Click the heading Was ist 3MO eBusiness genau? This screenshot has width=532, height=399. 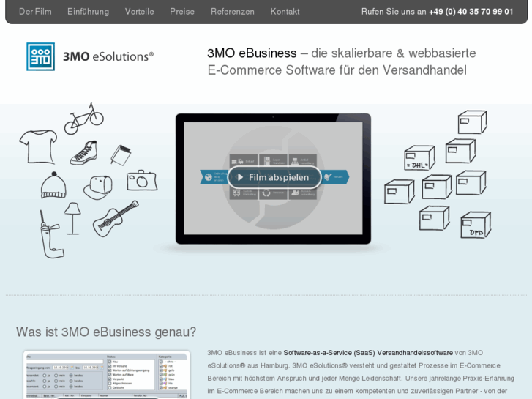coord(106,332)
